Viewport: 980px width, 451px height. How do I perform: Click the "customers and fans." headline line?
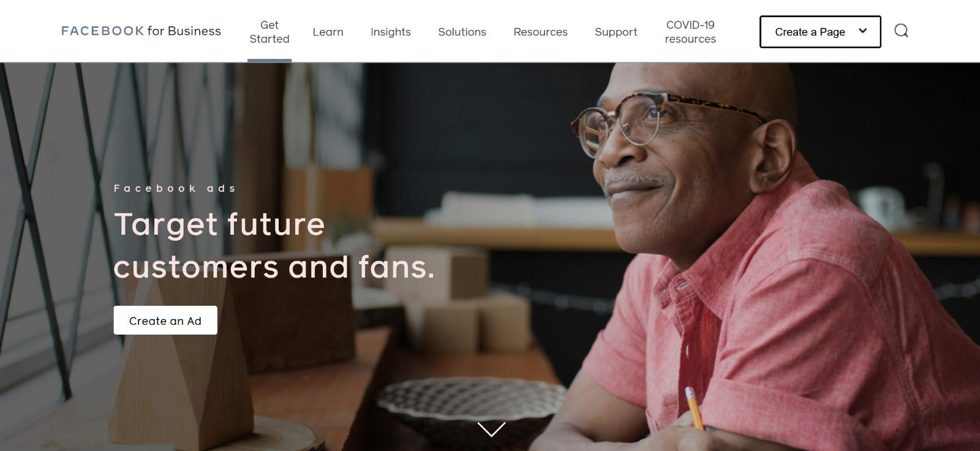coord(274,267)
